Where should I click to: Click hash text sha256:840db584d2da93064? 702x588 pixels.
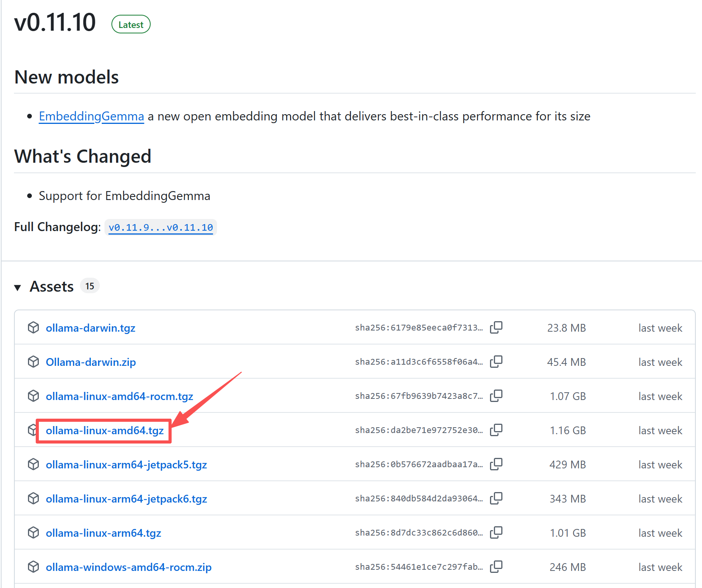click(x=419, y=498)
